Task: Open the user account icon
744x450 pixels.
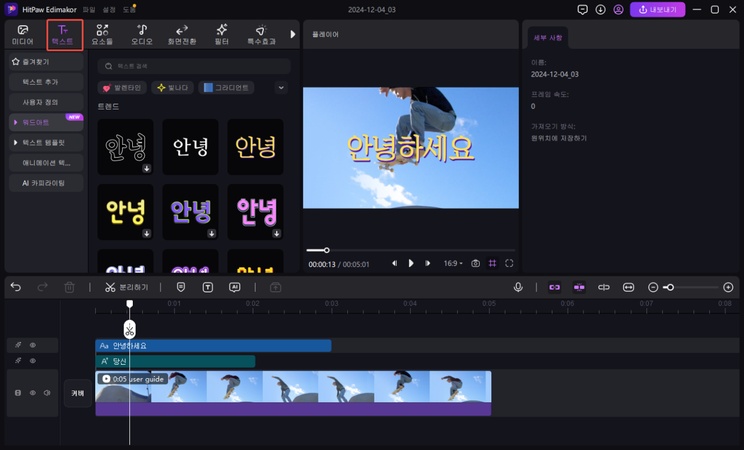Action: pyautogui.click(x=618, y=9)
